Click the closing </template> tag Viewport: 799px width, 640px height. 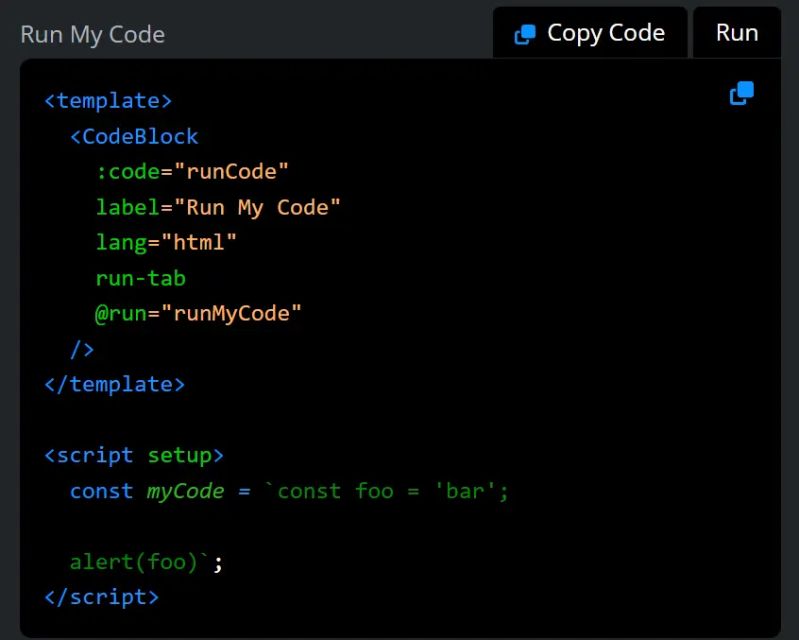(115, 384)
